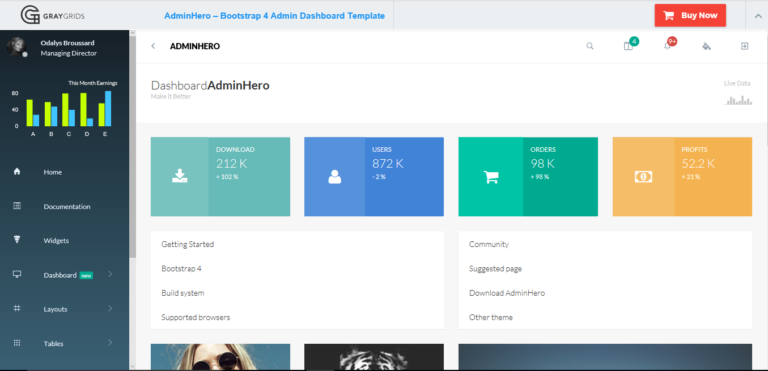Image resolution: width=768 pixels, height=371 pixels.
Task: Click the Managing Director text
Action: pyautogui.click(x=69, y=53)
